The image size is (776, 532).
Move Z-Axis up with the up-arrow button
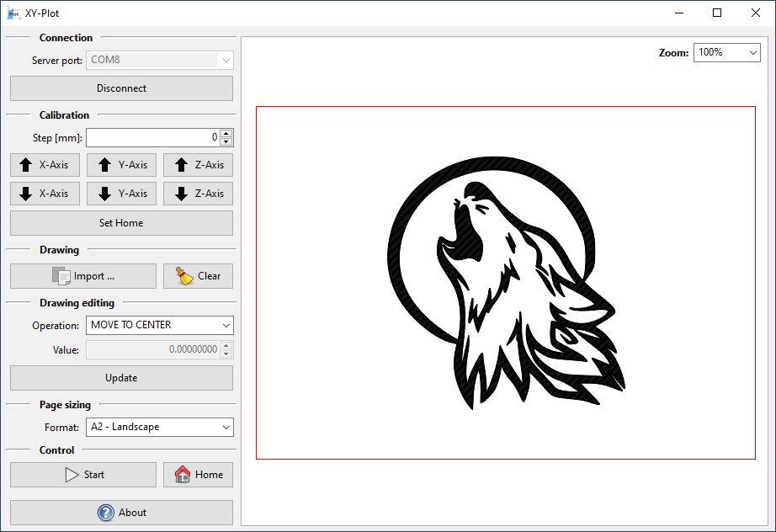pos(198,165)
